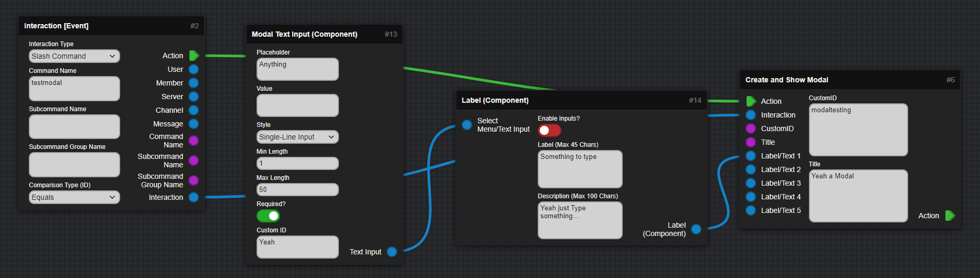Open the Style Single-Line Input dropdown
This screenshot has height=278, width=980.
coord(297,137)
